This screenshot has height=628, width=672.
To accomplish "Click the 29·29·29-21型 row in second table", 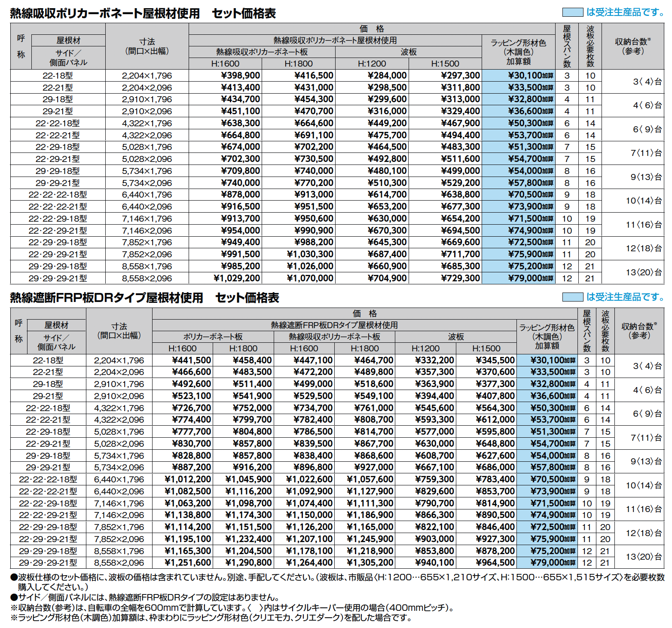I will pyautogui.click(x=48, y=563).
